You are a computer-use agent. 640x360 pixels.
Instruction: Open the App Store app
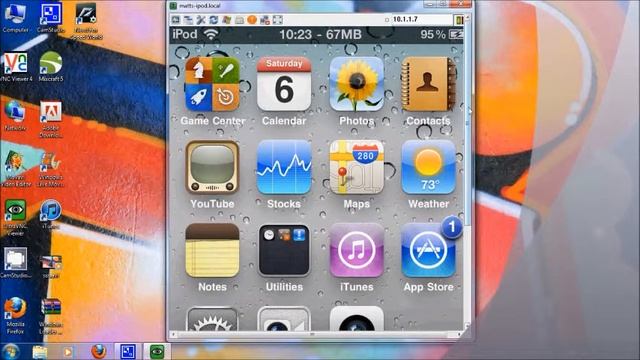pyautogui.click(x=428, y=250)
